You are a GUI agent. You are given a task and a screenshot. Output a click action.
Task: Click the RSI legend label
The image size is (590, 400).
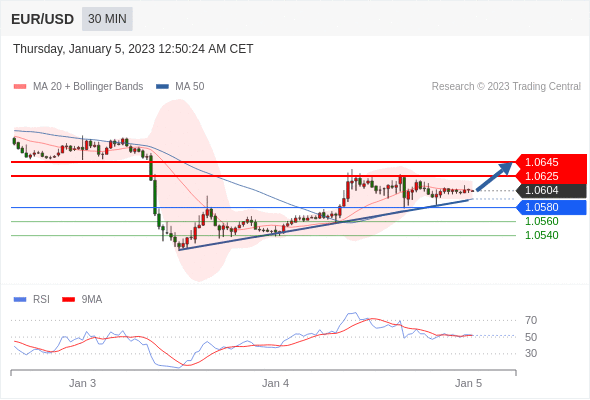[x=41, y=300]
